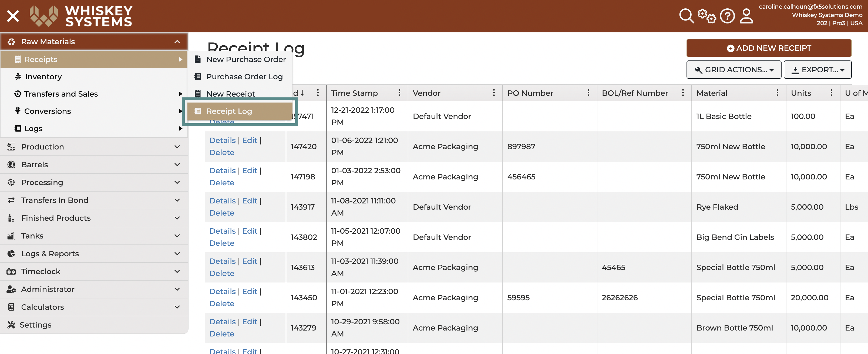
Task: Open Vendor column options menu
Action: pos(494,93)
